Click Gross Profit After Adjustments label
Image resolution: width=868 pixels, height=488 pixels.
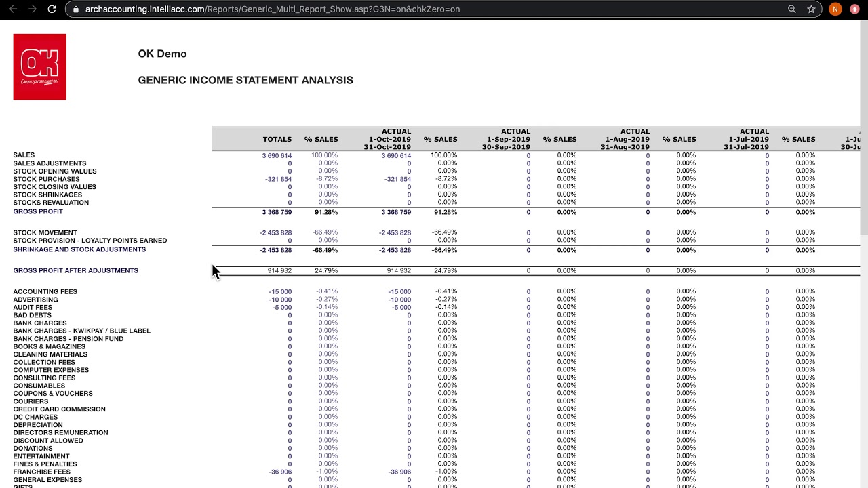(x=75, y=270)
